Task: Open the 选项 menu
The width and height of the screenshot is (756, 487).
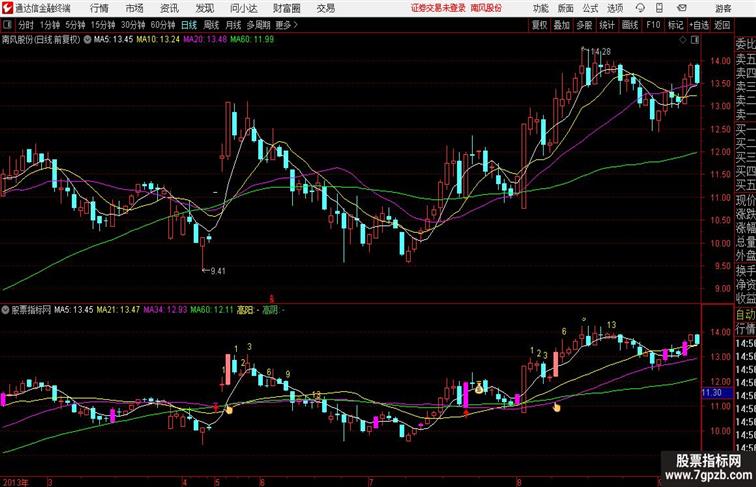Action: [x=615, y=8]
